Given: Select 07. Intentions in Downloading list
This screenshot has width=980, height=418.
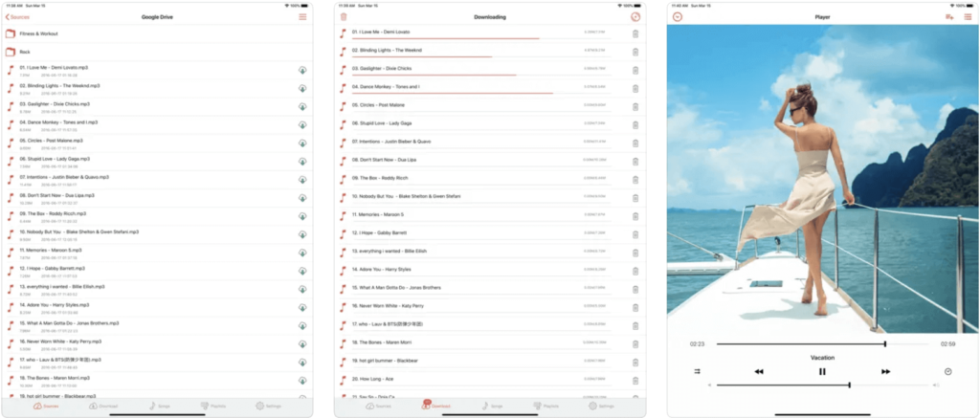Looking at the screenshot, I should coord(491,143).
